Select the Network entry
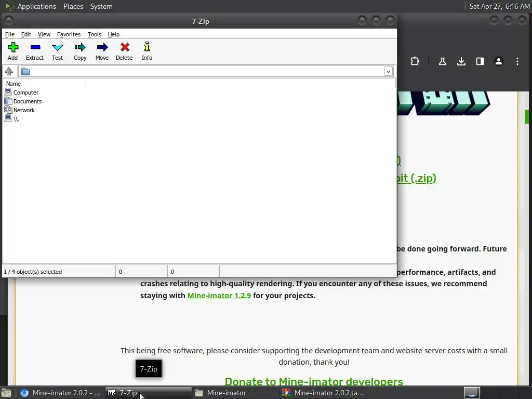This screenshot has width=532, height=399. tap(24, 110)
